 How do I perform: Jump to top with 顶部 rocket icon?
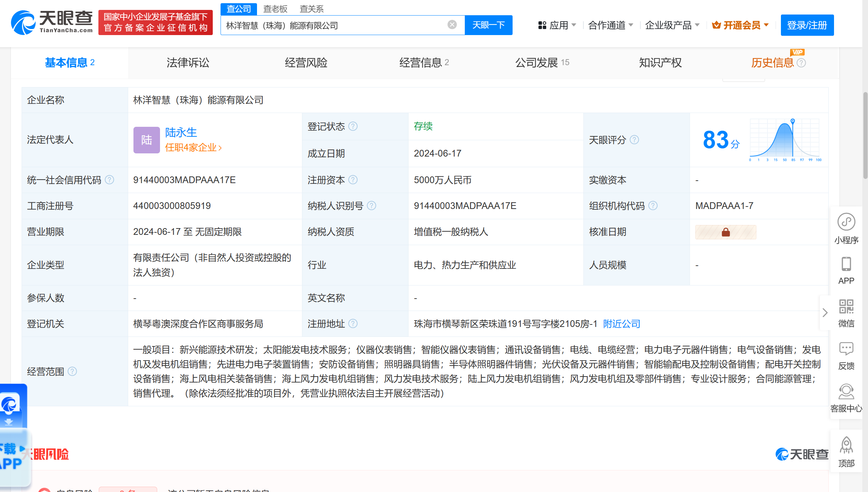[x=846, y=452]
